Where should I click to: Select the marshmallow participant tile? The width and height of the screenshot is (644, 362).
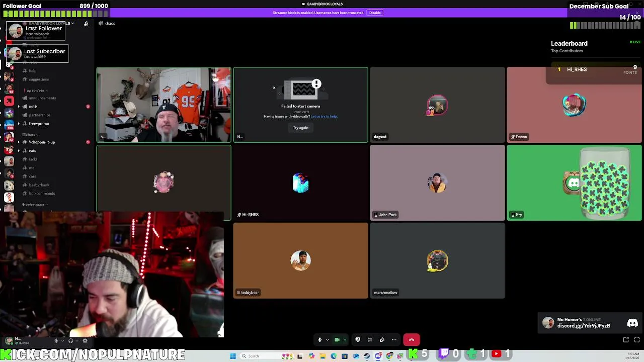[x=437, y=261]
